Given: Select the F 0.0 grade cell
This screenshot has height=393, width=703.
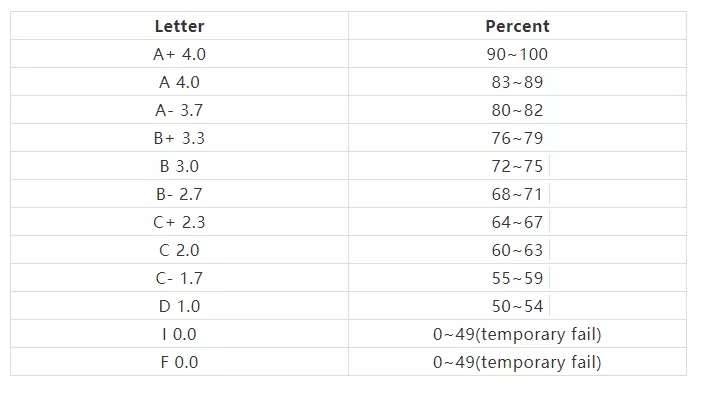Looking at the screenshot, I should click(179, 362).
